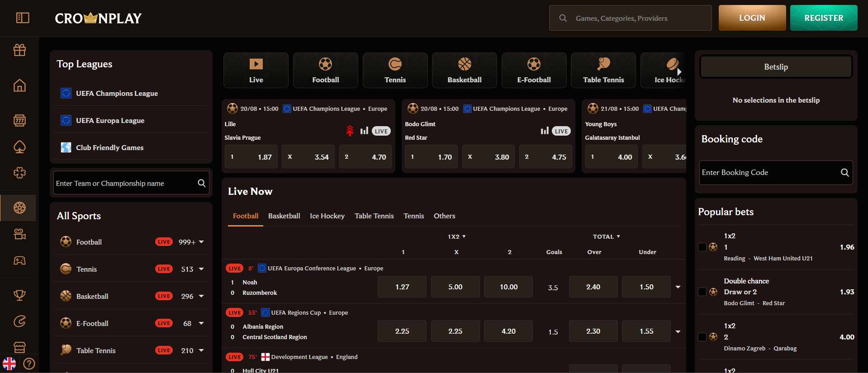This screenshot has height=373, width=868.
Task: Open the swirl C sidebar icon
Action: pyautogui.click(x=19, y=321)
